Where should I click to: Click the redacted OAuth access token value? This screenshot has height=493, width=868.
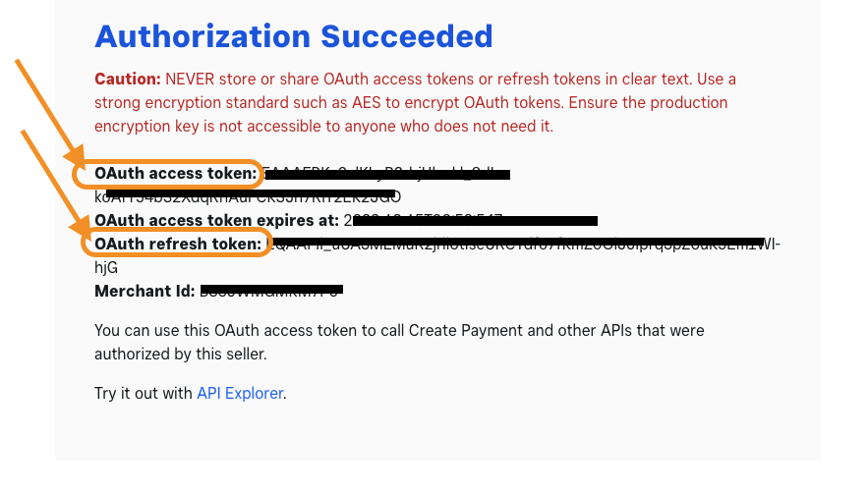coord(386,174)
